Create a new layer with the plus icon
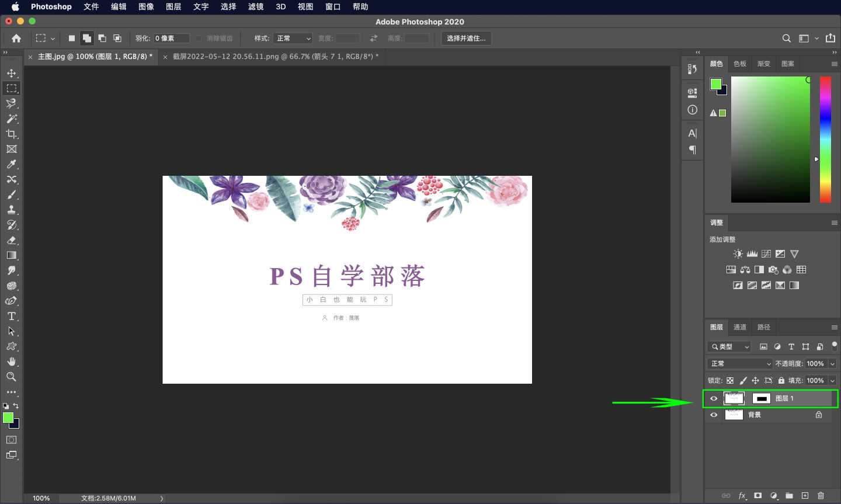Screen dimensions: 841x504 [x=805, y=495]
